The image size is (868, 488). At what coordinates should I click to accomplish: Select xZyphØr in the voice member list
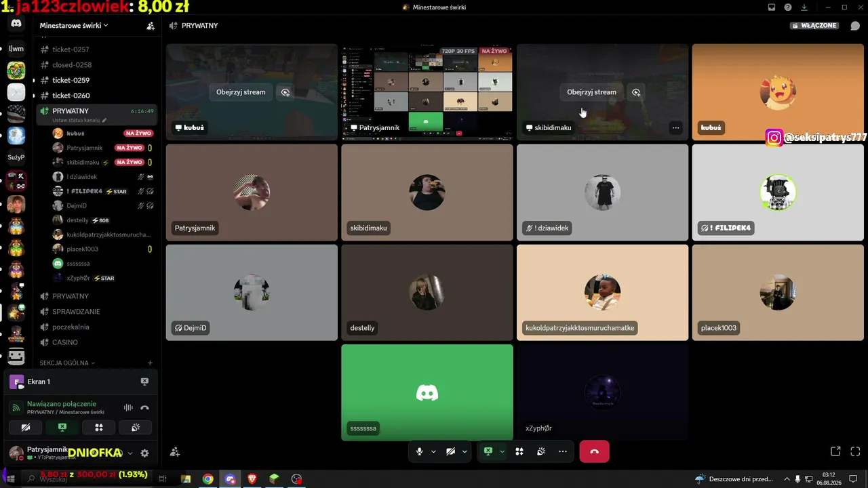(102, 278)
